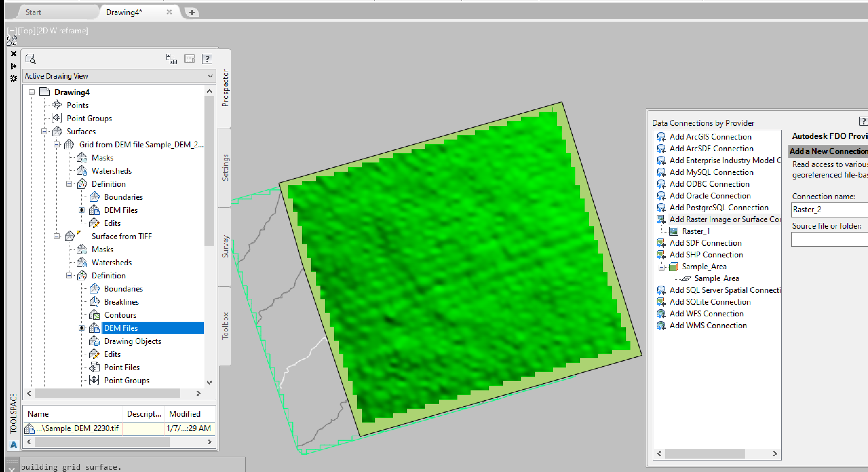Click the Connection name input field
This screenshot has height=472, width=868.
(830, 210)
